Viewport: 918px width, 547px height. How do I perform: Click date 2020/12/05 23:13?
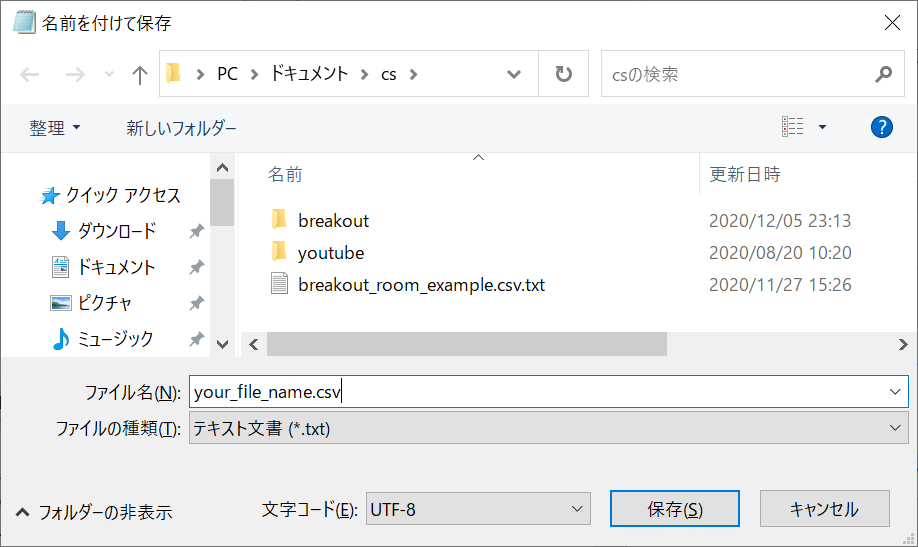click(780, 221)
